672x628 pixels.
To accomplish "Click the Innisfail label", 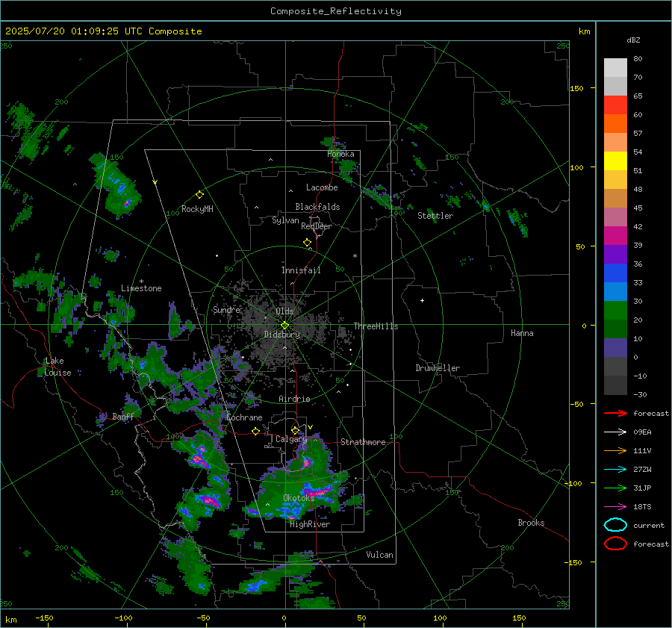I will pos(300,270).
